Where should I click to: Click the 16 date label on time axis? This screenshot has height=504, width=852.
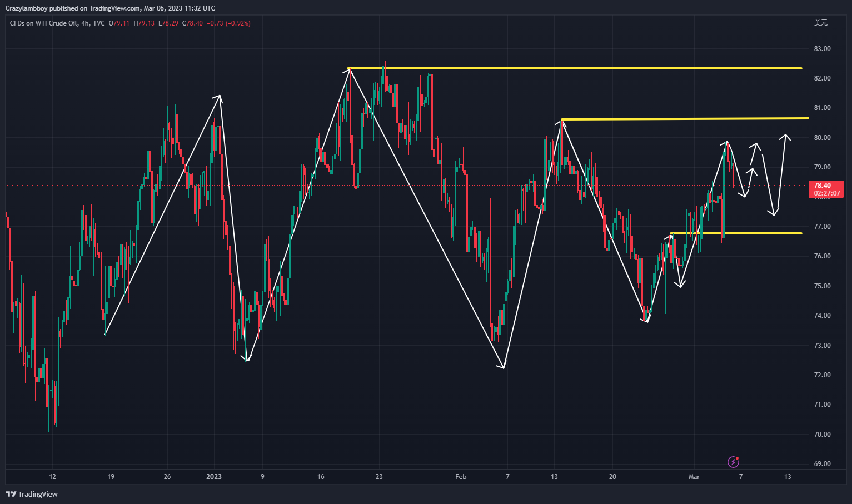(x=321, y=477)
